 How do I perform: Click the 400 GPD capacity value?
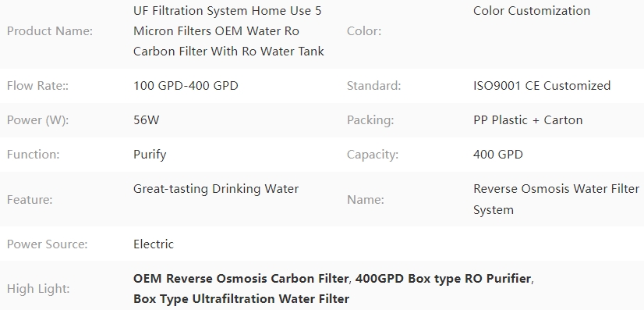[x=497, y=155]
